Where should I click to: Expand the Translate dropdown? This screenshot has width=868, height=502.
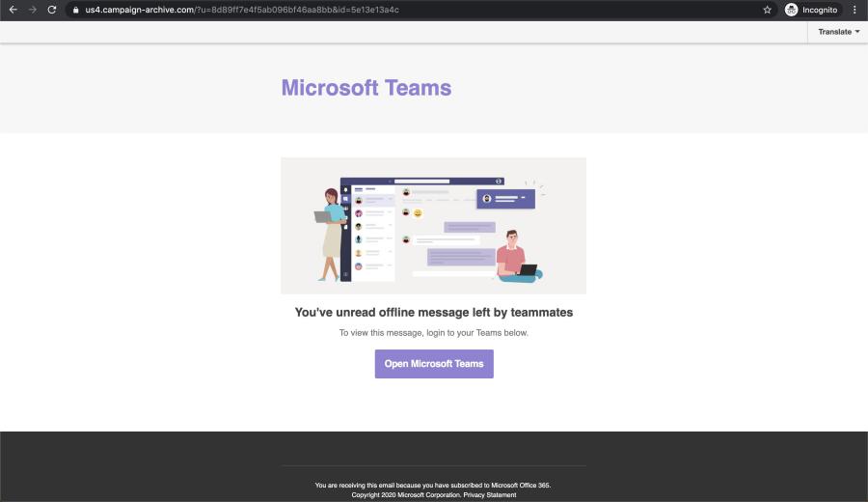[839, 32]
